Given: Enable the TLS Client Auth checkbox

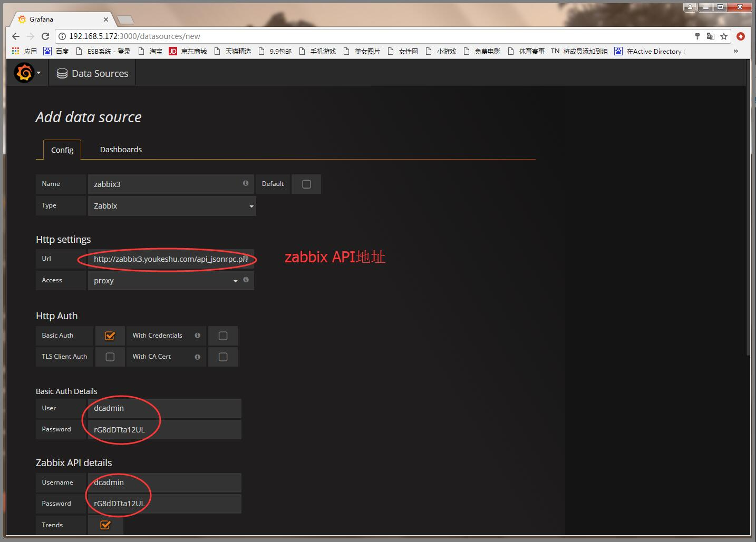Looking at the screenshot, I should click(110, 357).
